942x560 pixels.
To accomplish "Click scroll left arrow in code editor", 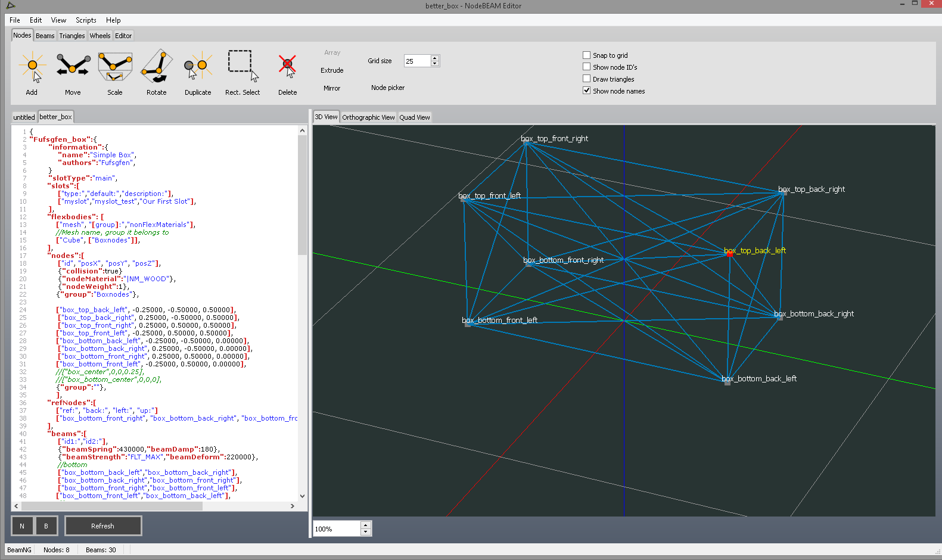I will click(x=16, y=506).
